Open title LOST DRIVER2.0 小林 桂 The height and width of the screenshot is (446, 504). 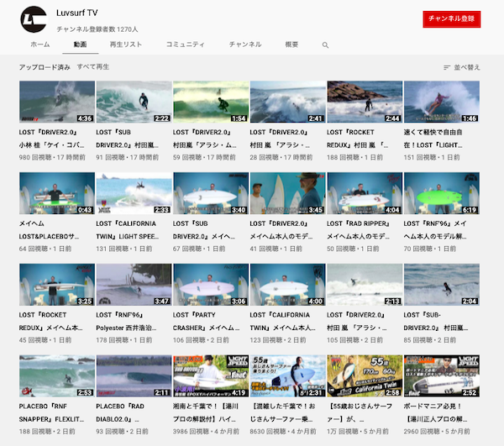pos(51,139)
